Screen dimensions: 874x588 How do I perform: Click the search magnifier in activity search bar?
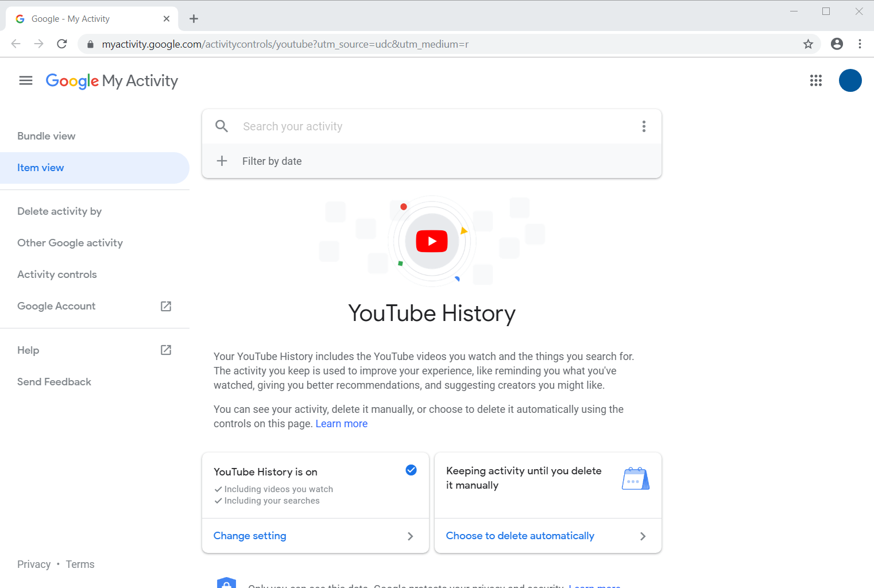(x=222, y=126)
